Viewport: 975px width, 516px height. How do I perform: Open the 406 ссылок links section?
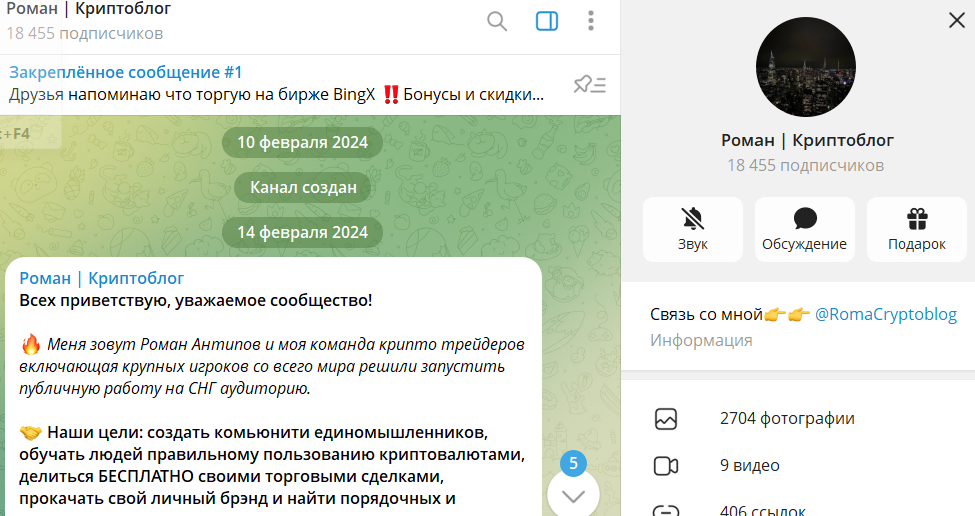coord(762,510)
